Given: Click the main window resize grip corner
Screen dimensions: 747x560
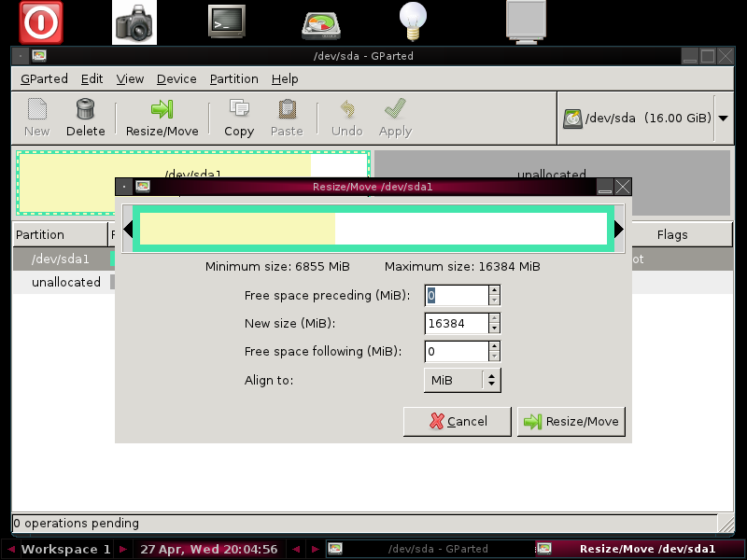Looking at the screenshot, I should coord(726,524).
